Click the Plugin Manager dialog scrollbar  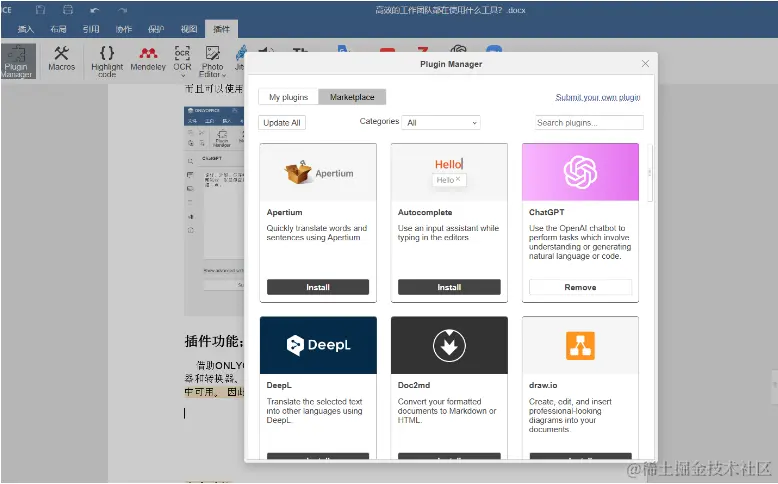click(650, 173)
